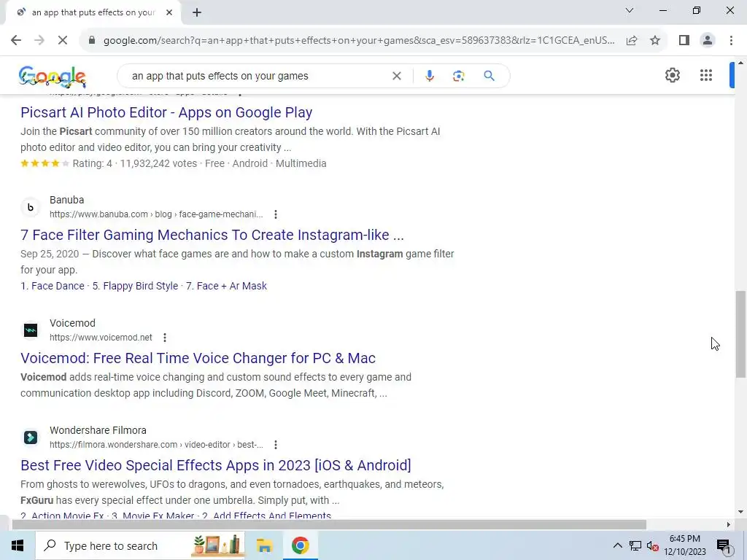Click the Voicemod site favicon
The width and height of the screenshot is (747, 560).
(31, 330)
